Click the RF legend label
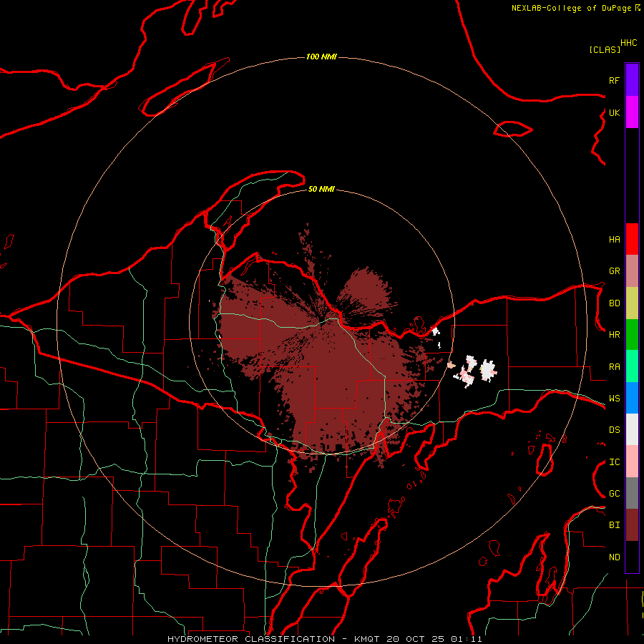 click(615, 80)
